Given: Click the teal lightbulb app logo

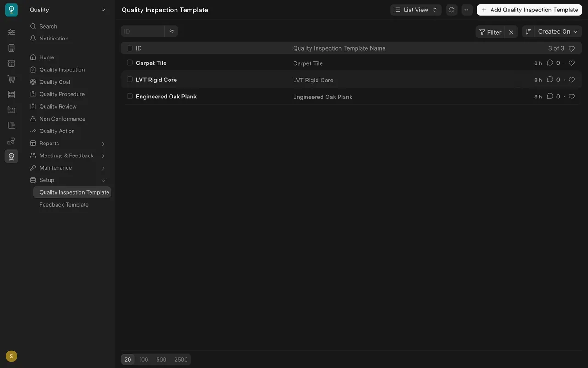Looking at the screenshot, I should pyautogui.click(x=11, y=10).
